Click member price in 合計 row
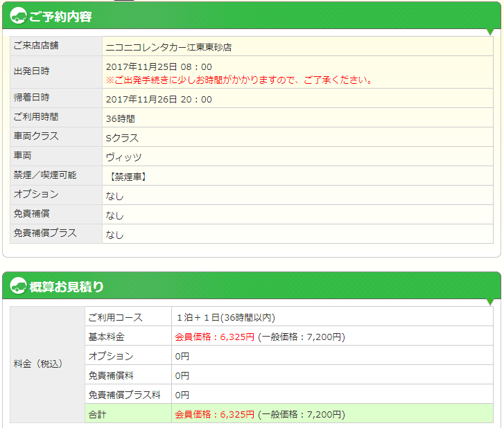Viewport: 504px width, 428px height. coord(214,414)
